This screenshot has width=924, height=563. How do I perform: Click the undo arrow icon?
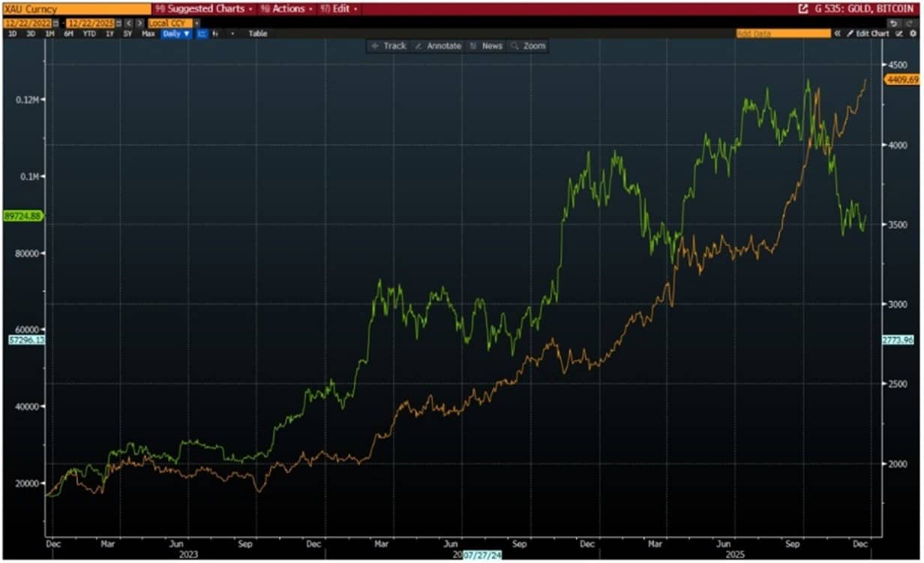click(x=892, y=23)
